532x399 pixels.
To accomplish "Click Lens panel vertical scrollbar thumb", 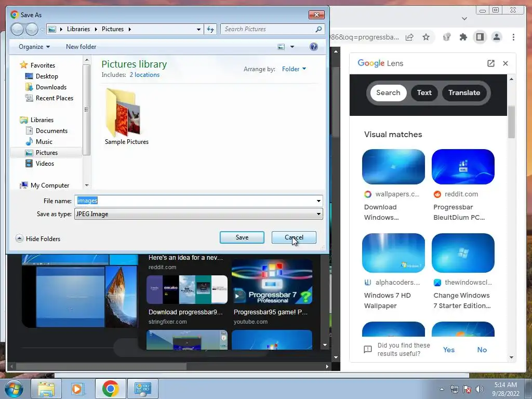I will point(511,122).
